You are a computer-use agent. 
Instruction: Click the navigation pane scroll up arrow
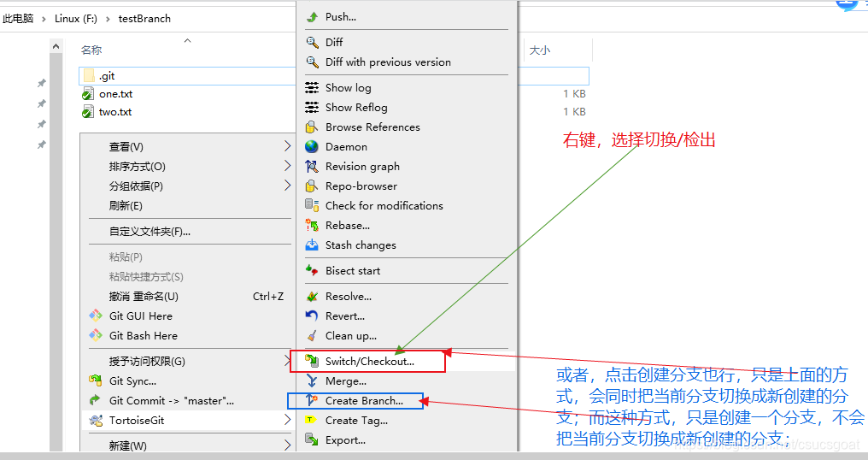click(x=56, y=46)
